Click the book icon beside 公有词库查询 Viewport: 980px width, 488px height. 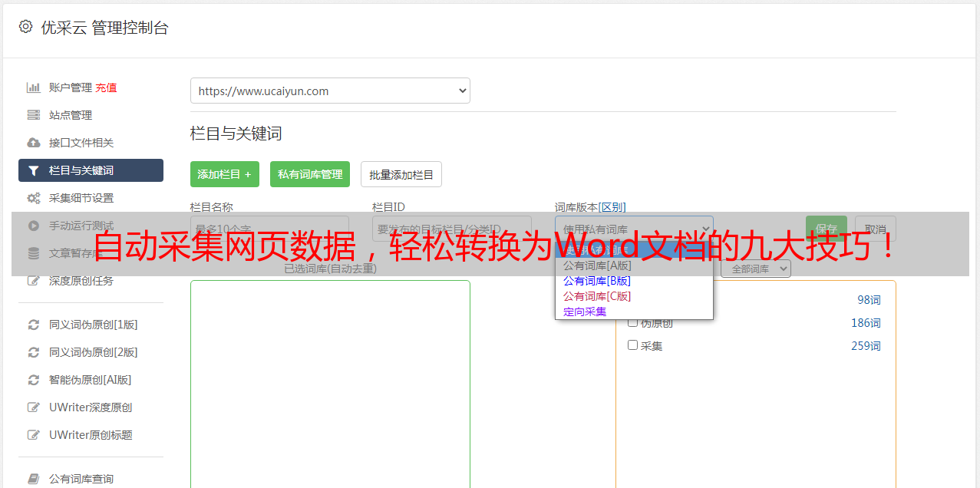(33, 479)
